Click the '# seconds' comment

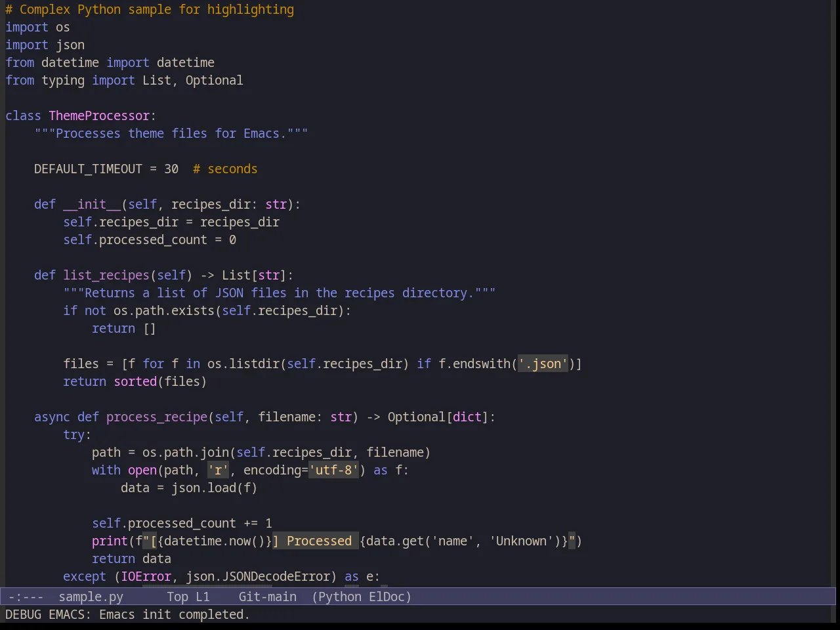(225, 169)
